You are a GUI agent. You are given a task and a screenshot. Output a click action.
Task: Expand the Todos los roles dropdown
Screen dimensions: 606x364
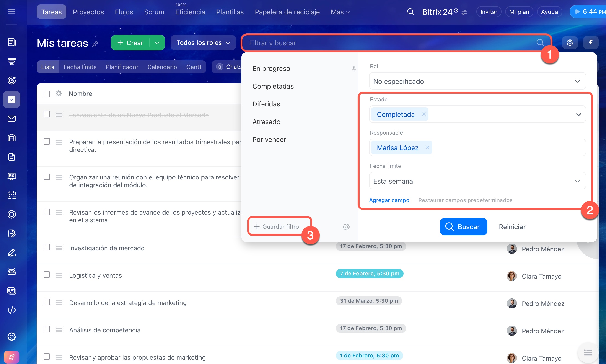click(203, 43)
